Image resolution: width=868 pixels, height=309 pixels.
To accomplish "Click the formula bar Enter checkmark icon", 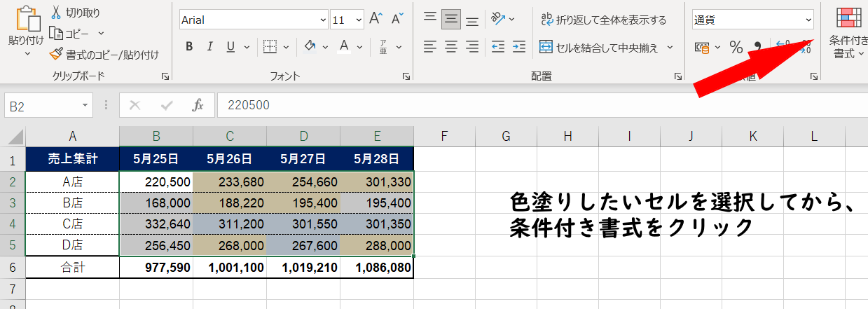I will (x=167, y=105).
